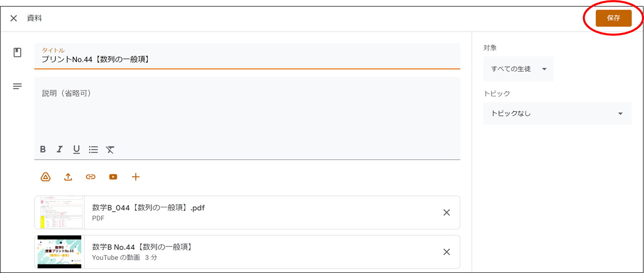This screenshot has height=273, width=644.
Task: Toggle bold formatting in description
Action: coord(43,149)
